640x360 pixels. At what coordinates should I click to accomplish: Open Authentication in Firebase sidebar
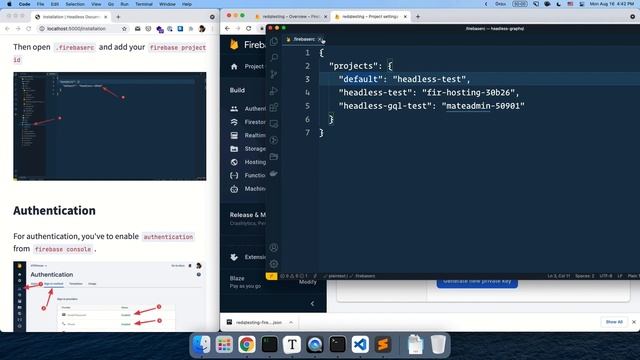tap(248, 109)
